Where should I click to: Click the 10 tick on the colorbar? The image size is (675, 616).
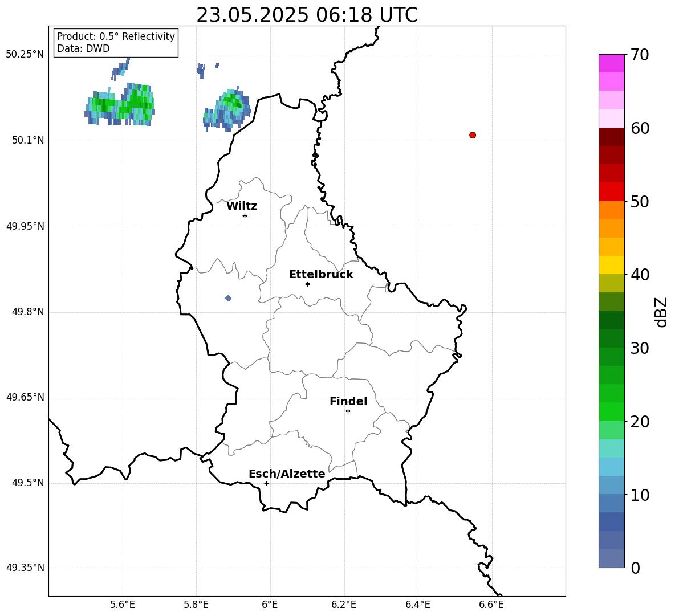pyautogui.click(x=639, y=495)
